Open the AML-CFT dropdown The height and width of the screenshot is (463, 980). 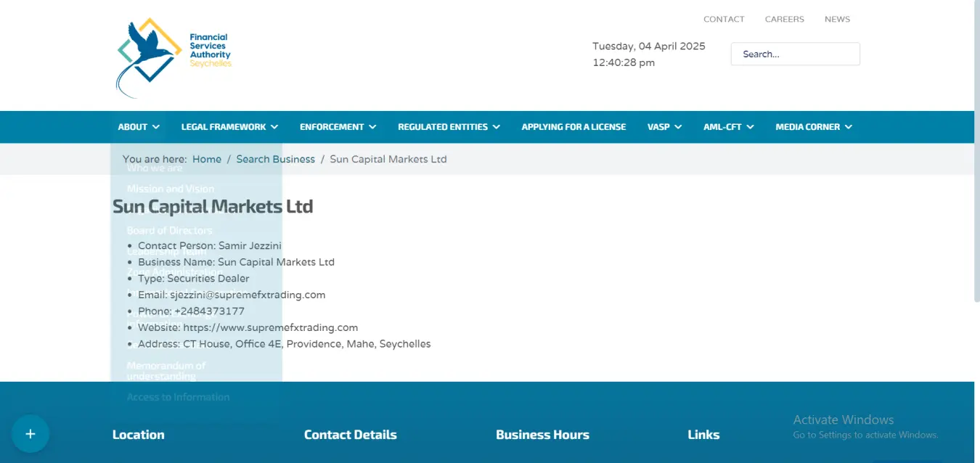728,127
